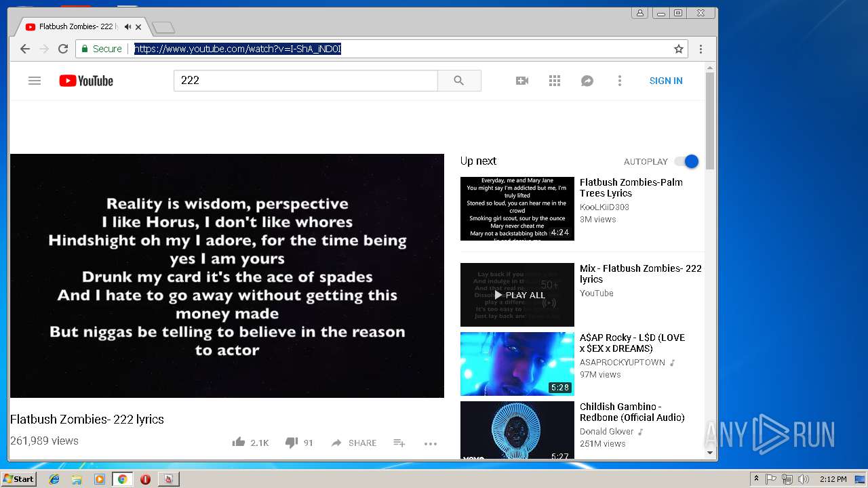
Task: Reload the page in Chrome
Action: (63, 49)
